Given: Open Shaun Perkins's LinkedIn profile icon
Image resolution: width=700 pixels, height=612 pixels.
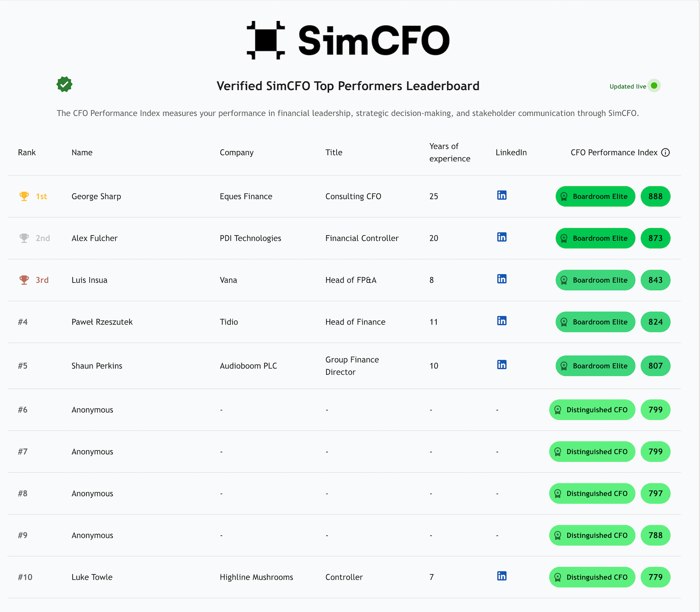Looking at the screenshot, I should [x=502, y=365].
